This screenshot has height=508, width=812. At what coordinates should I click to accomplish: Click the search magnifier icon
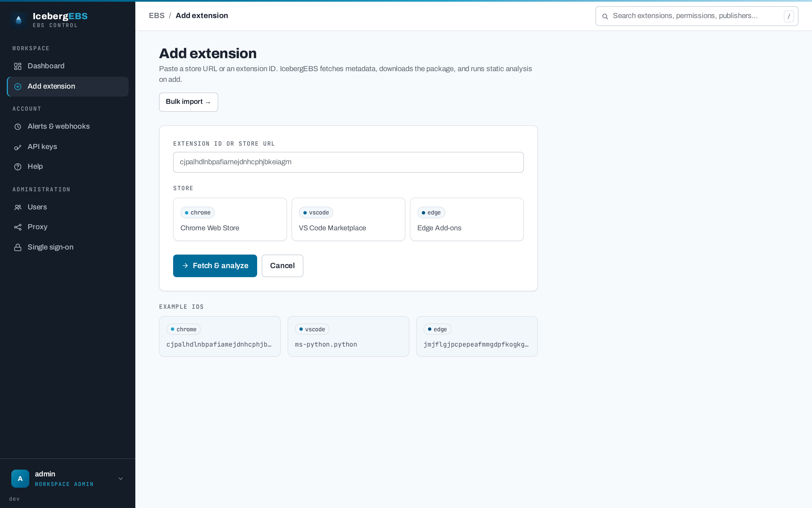tap(605, 16)
